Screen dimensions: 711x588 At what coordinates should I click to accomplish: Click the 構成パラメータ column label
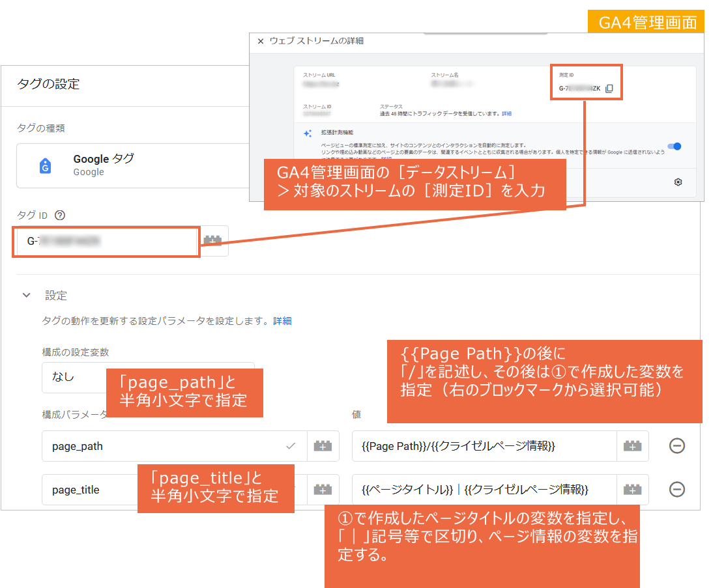[75, 415]
